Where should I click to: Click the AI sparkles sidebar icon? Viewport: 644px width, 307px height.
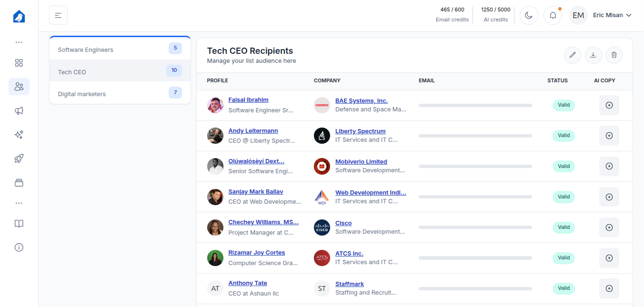(x=19, y=135)
